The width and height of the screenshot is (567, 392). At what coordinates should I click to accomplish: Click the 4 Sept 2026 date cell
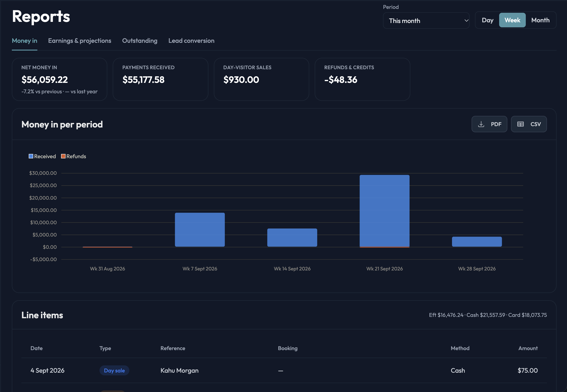click(x=47, y=370)
